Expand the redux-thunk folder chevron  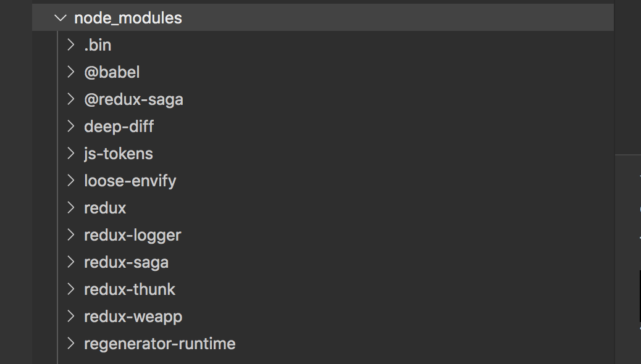click(71, 289)
